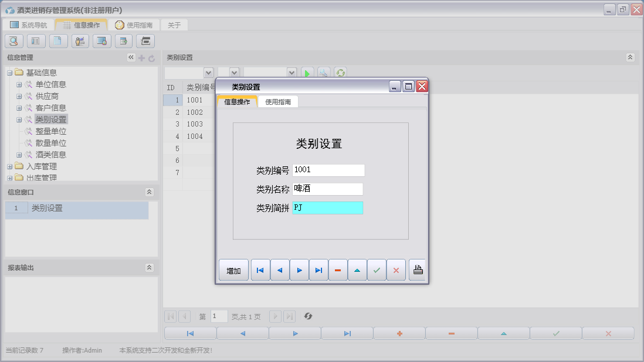Expand the 入库管理 tree node
Image resolution: width=644 pixels, height=362 pixels.
pyautogui.click(x=10, y=166)
